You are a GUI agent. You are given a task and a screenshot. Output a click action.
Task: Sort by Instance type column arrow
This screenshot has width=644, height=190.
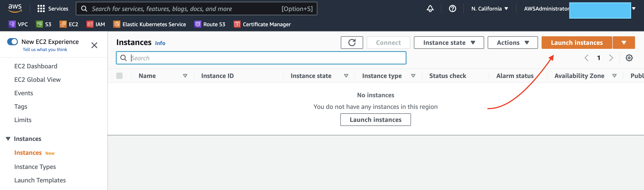click(413, 76)
